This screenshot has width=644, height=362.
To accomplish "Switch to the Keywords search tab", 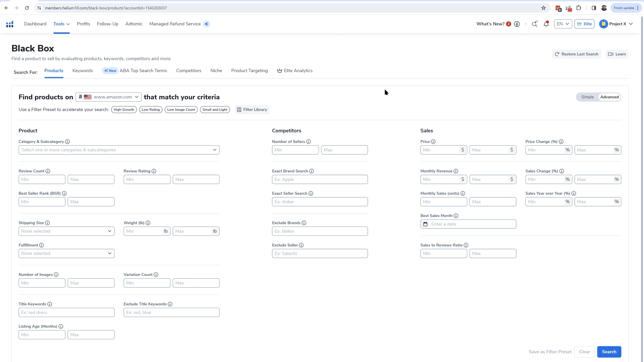I will (83, 71).
